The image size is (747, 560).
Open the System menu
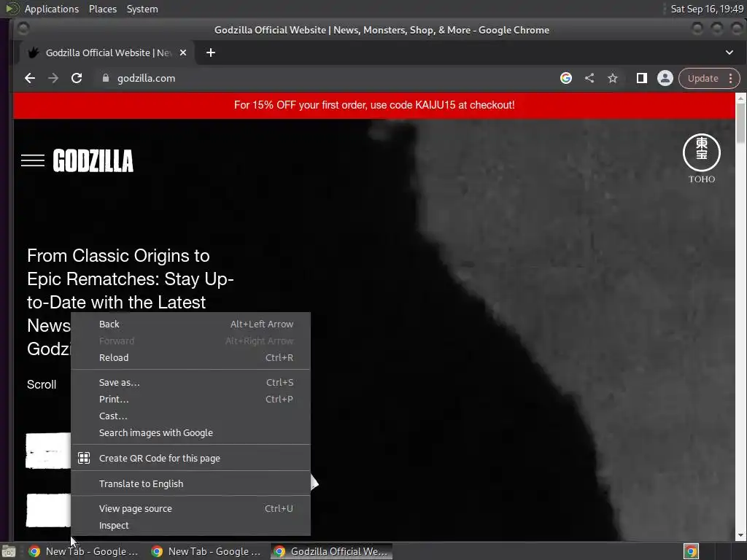[x=142, y=9]
